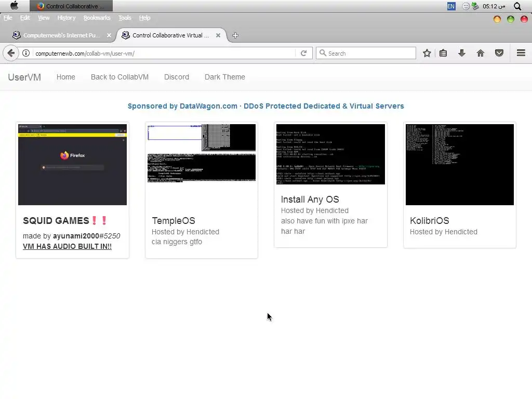
Task: Open the Spotlight magnifier in menu bar
Action: tap(517, 6)
